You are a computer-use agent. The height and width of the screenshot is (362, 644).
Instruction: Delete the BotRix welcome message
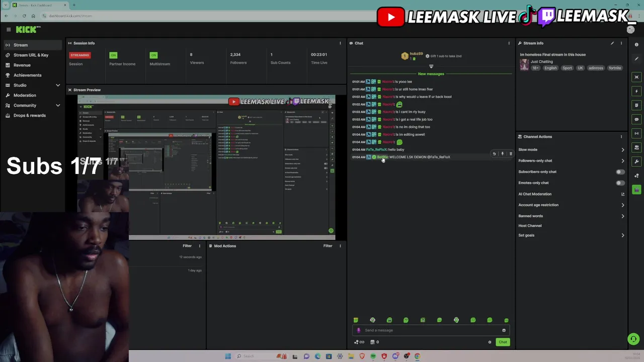click(510, 154)
